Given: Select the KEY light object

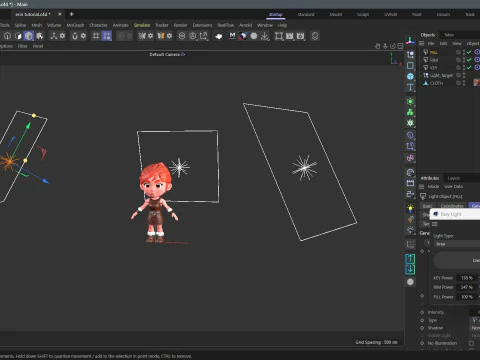Looking at the screenshot, I should tap(433, 68).
